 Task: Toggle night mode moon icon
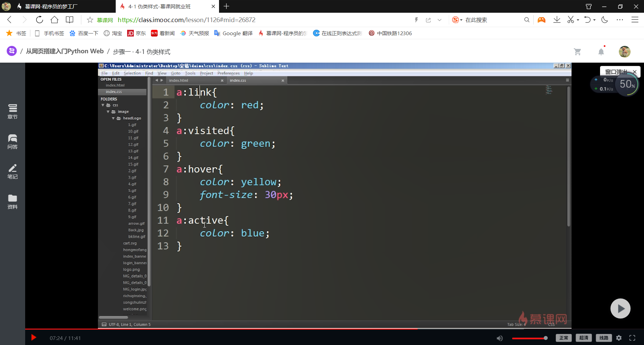click(x=605, y=20)
